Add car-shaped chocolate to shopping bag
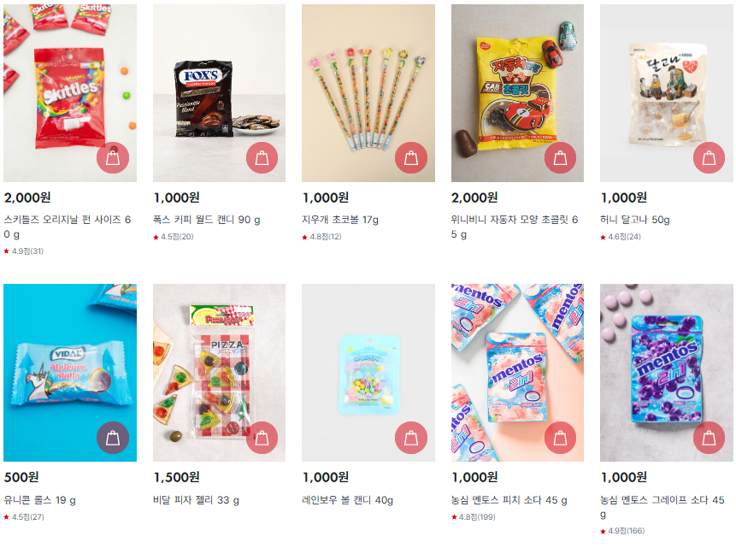The width and height of the screenshot is (736, 560). [560, 157]
